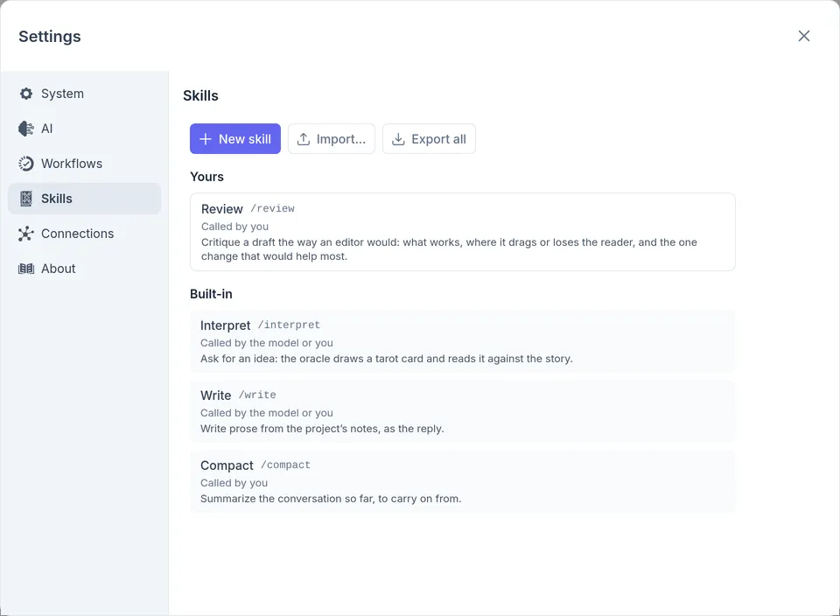Viewport: 840px width, 616px height.
Task: Click 'Ask for an idea' description text
Action: coord(386,359)
